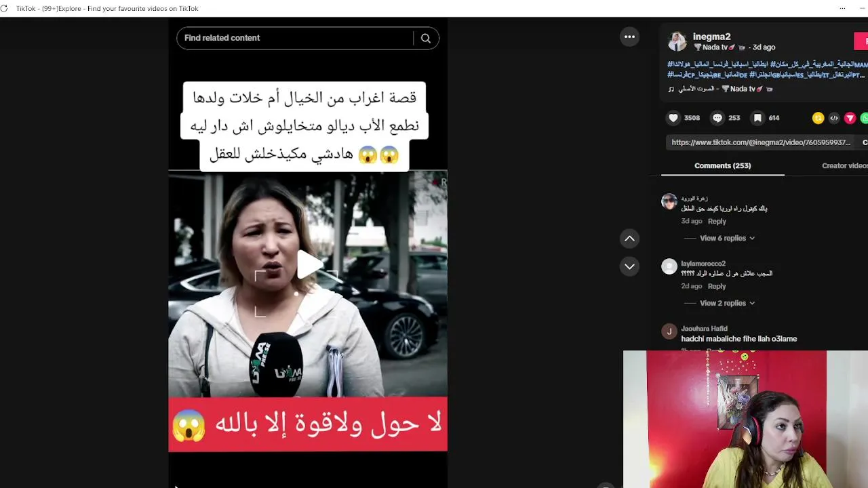Image resolution: width=868 pixels, height=488 pixels.
Task: Click the video URL link field
Action: pyautogui.click(x=761, y=142)
